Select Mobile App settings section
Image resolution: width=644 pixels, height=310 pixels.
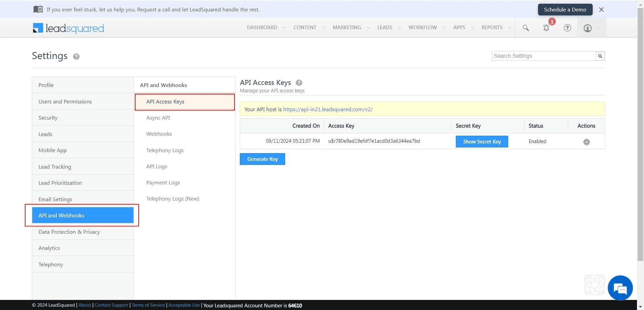[83, 150]
